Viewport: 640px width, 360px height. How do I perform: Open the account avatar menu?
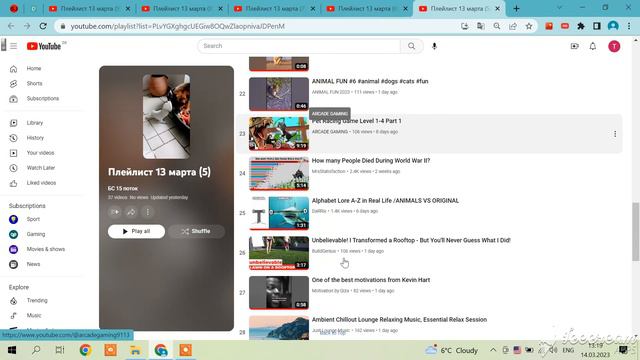tap(614, 46)
